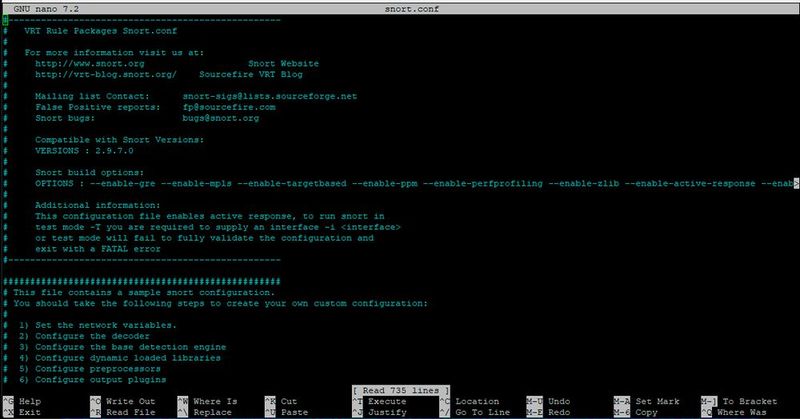Click the '--enable-perfprofiling' build option

(483, 183)
